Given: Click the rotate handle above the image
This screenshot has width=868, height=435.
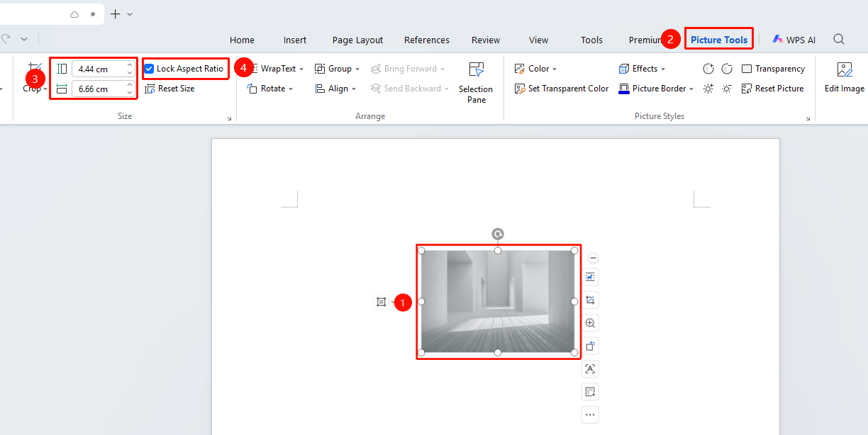Looking at the screenshot, I should tap(498, 234).
